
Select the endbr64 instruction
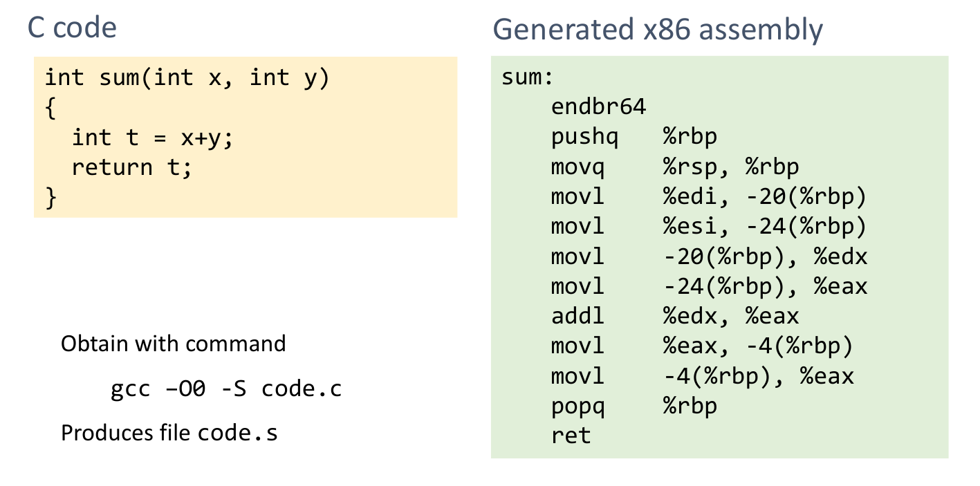[598, 106]
